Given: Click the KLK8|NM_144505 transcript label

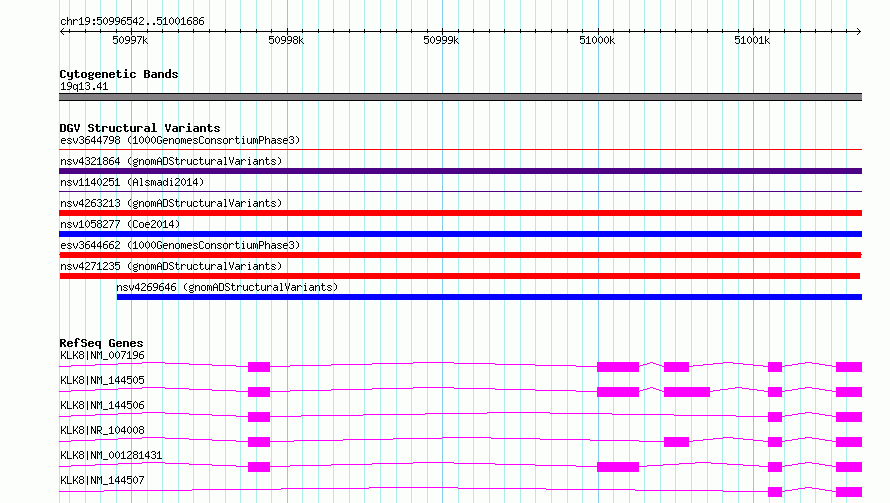Looking at the screenshot, I should [102, 380].
